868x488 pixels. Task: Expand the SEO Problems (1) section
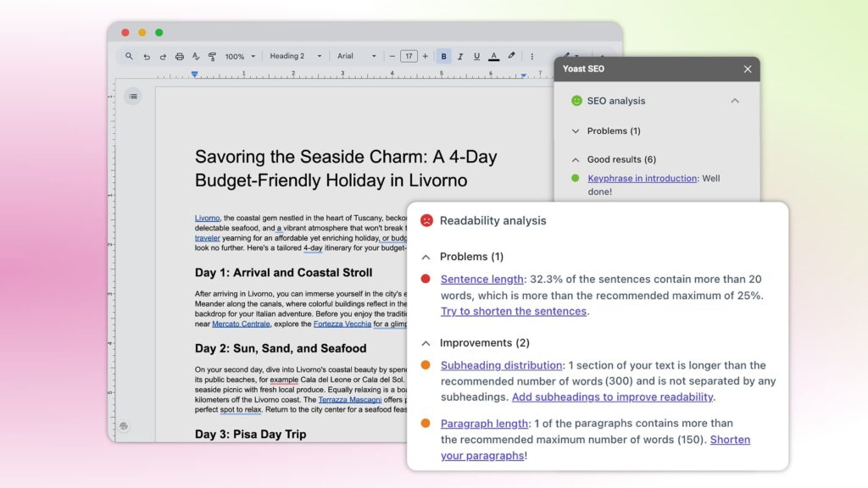576,131
